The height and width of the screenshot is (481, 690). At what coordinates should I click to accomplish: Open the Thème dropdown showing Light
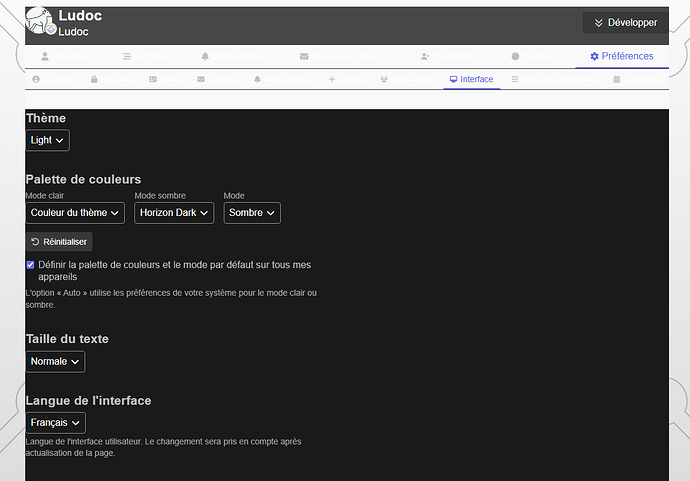[48, 140]
